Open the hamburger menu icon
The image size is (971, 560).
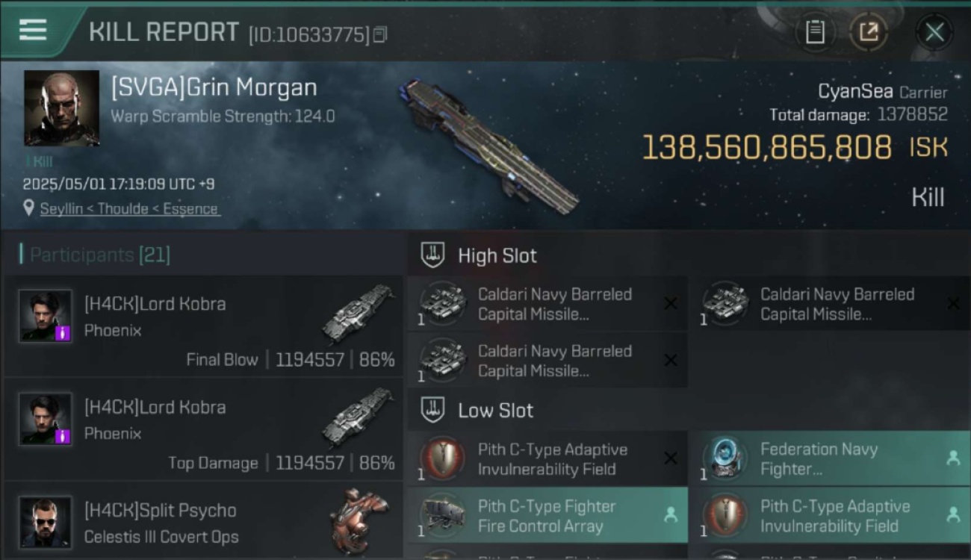coord(33,30)
